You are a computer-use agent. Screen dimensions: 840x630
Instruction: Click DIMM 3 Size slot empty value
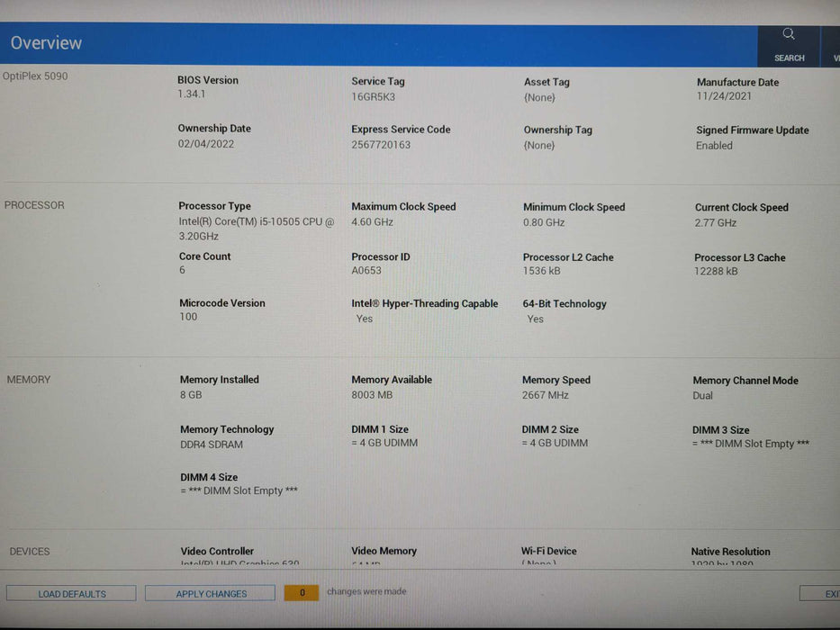pos(751,444)
